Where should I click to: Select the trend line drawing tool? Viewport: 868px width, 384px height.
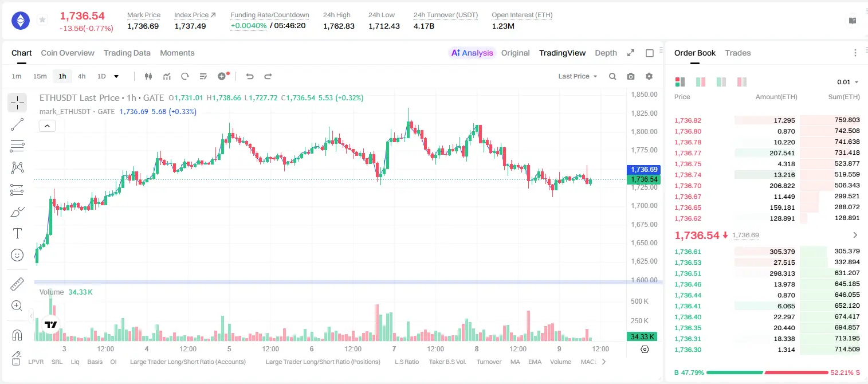coord(17,124)
